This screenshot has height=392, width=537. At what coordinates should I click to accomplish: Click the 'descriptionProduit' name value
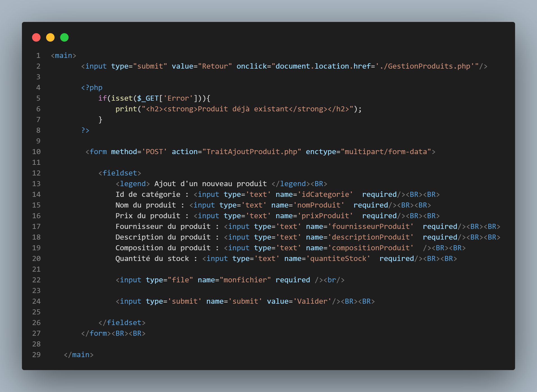coord(371,237)
